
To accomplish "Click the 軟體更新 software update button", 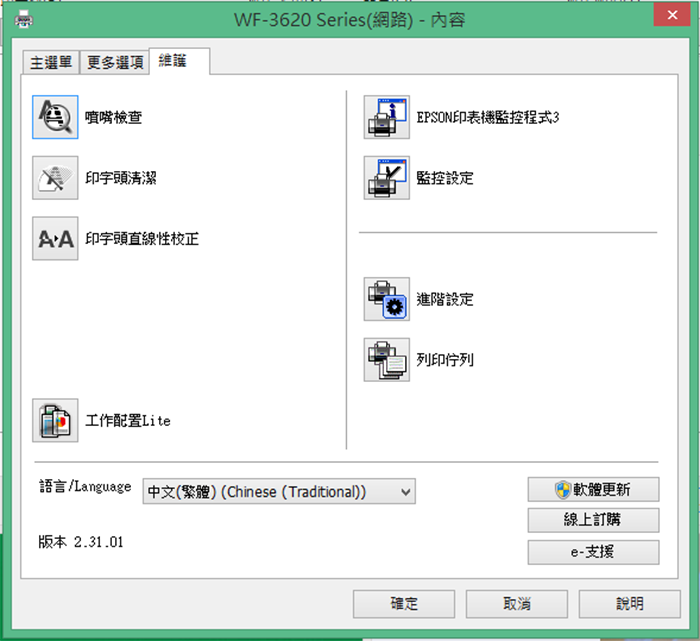I will 593,490.
